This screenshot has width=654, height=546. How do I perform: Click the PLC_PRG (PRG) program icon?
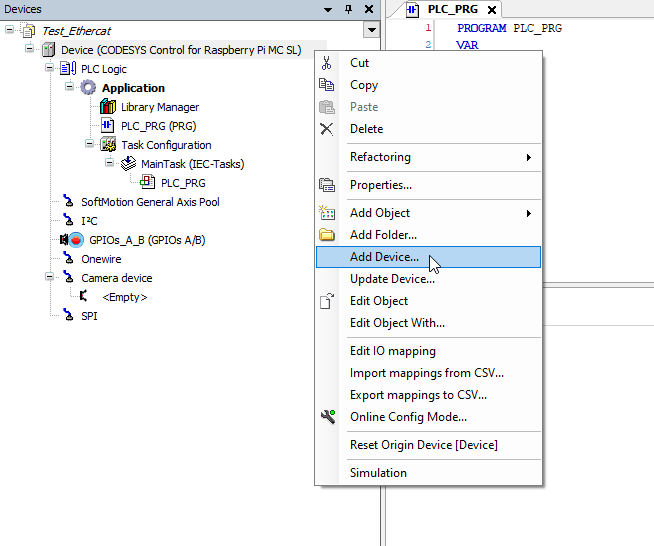(x=108, y=126)
